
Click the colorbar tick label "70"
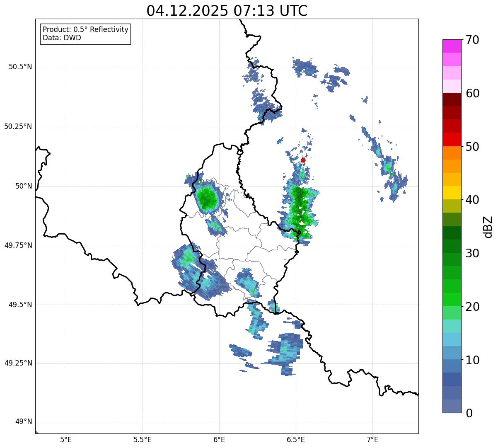(x=473, y=40)
